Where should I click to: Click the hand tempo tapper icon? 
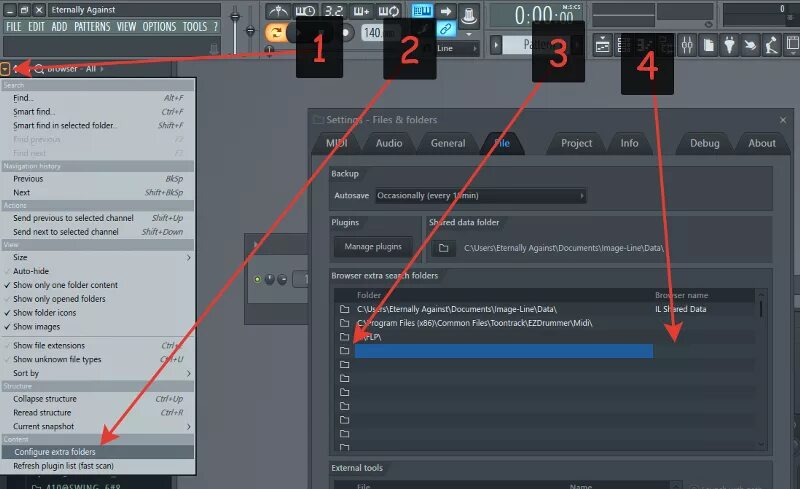coord(751,45)
